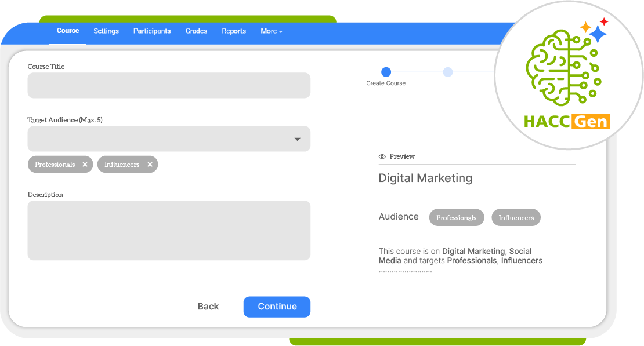Open the Target Audience dropdown

[169, 139]
